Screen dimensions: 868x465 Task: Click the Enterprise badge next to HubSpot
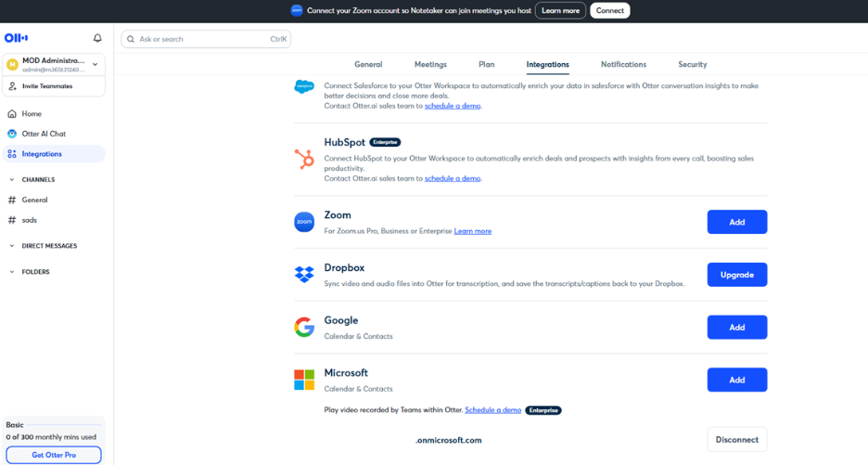coord(385,142)
